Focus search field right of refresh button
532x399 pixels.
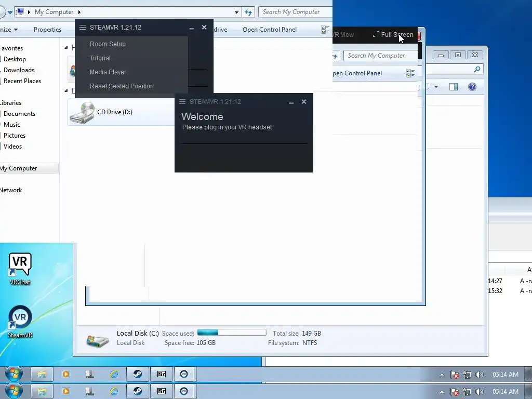coord(295,12)
